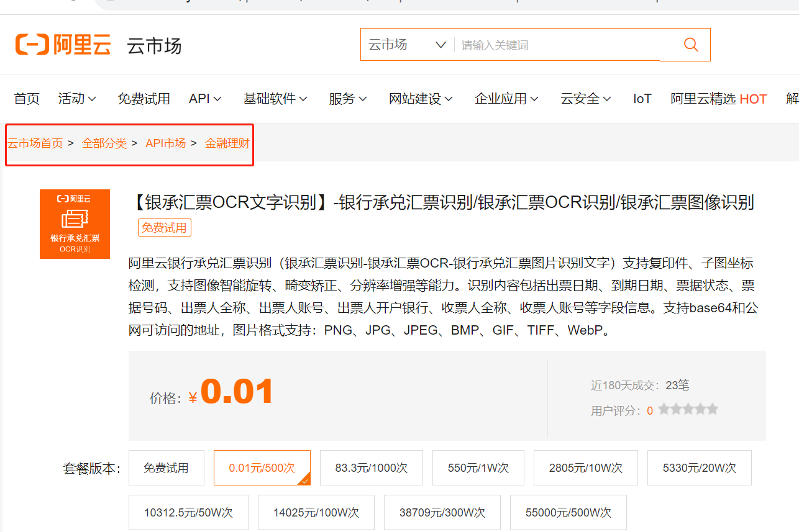Expand the 活动 menu
The height and width of the screenshot is (532, 799).
click(78, 99)
